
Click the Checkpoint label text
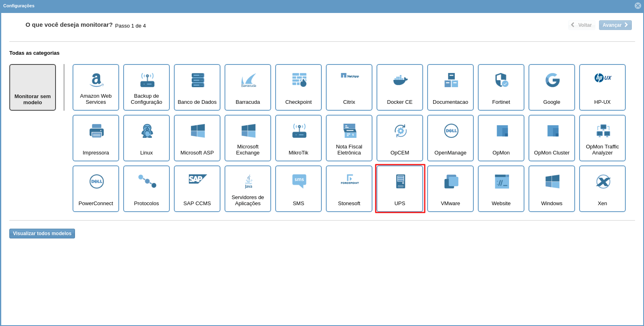click(x=298, y=102)
